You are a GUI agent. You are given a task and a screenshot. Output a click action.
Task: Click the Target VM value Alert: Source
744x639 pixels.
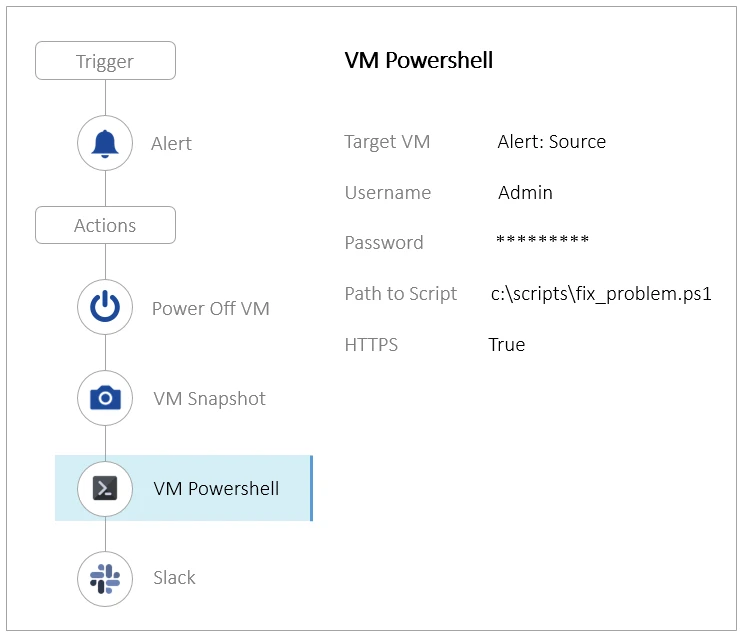(x=551, y=141)
